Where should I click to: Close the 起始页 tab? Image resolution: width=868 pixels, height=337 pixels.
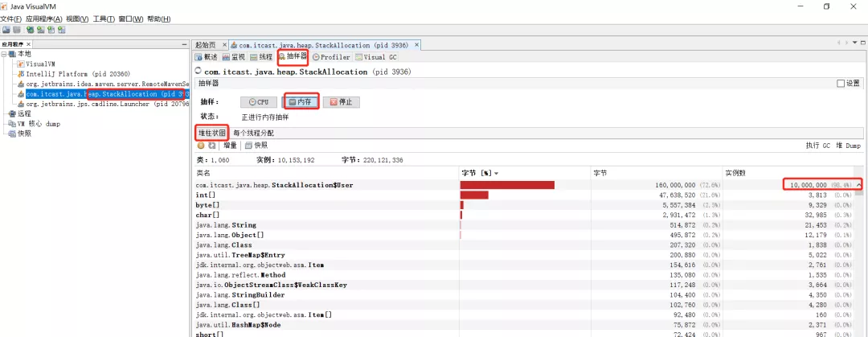[224, 44]
